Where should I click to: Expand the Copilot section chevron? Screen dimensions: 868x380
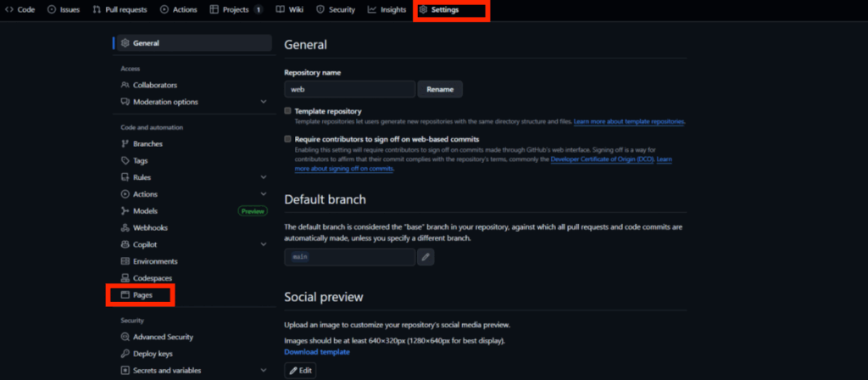264,244
